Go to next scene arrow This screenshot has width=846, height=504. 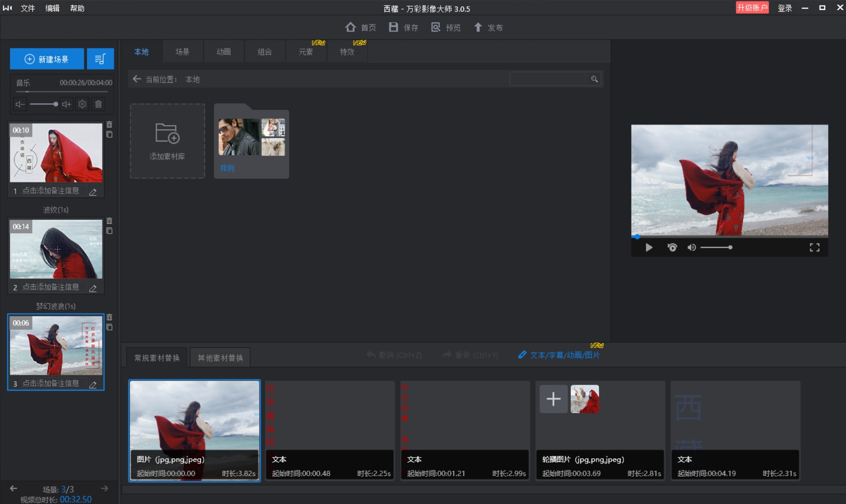coord(104,488)
